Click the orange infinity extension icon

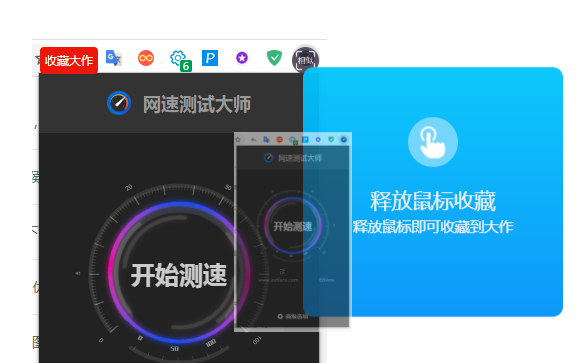click(146, 58)
